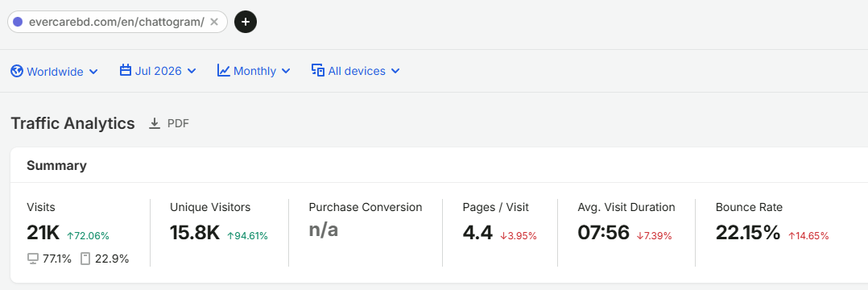Remove the evercarebd.com domain chip

(x=215, y=22)
